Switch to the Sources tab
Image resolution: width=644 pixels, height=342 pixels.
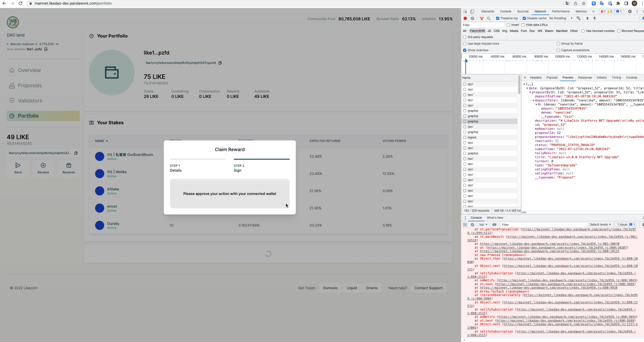click(x=523, y=11)
